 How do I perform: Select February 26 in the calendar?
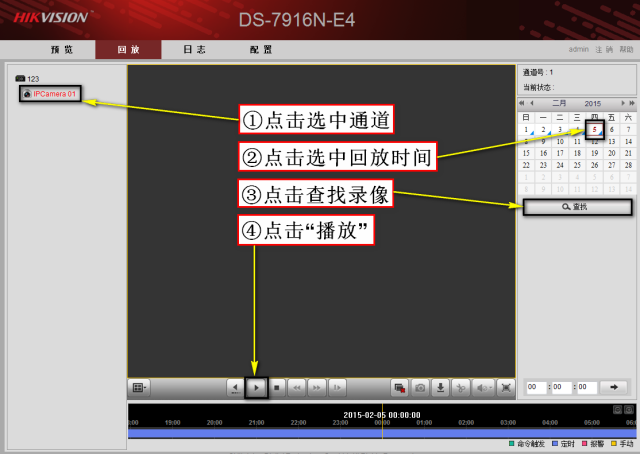(595, 165)
